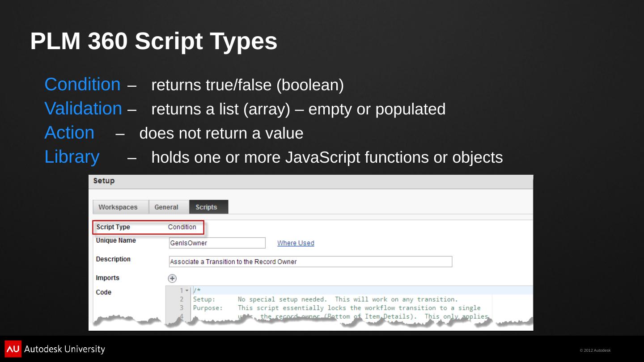Collapse the code fold arrow on line 1
The image size is (644, 362).
(x=187, y=291)
